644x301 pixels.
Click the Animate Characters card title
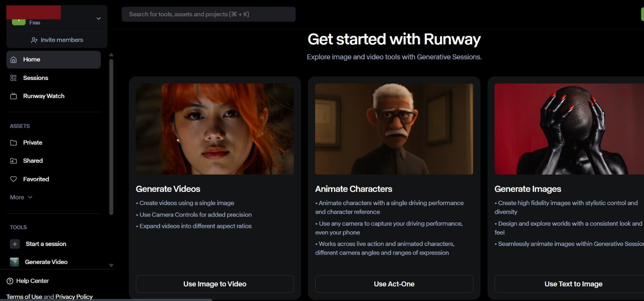pos(354,189)
